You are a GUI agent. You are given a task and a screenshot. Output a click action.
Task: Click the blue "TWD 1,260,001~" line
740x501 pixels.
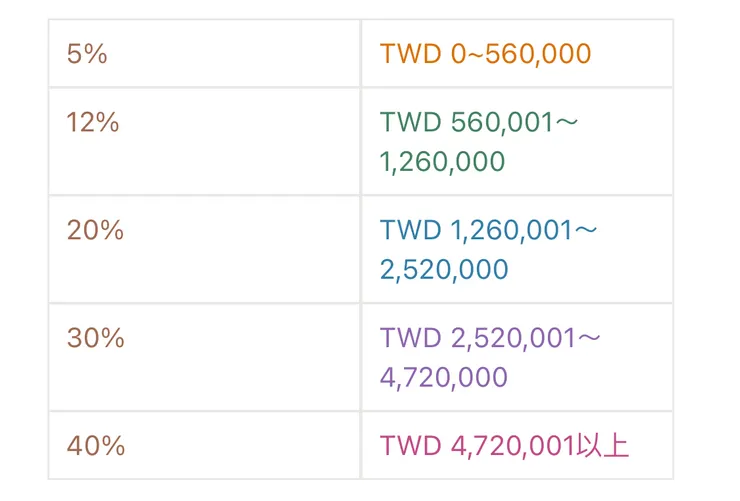[488, 231]
